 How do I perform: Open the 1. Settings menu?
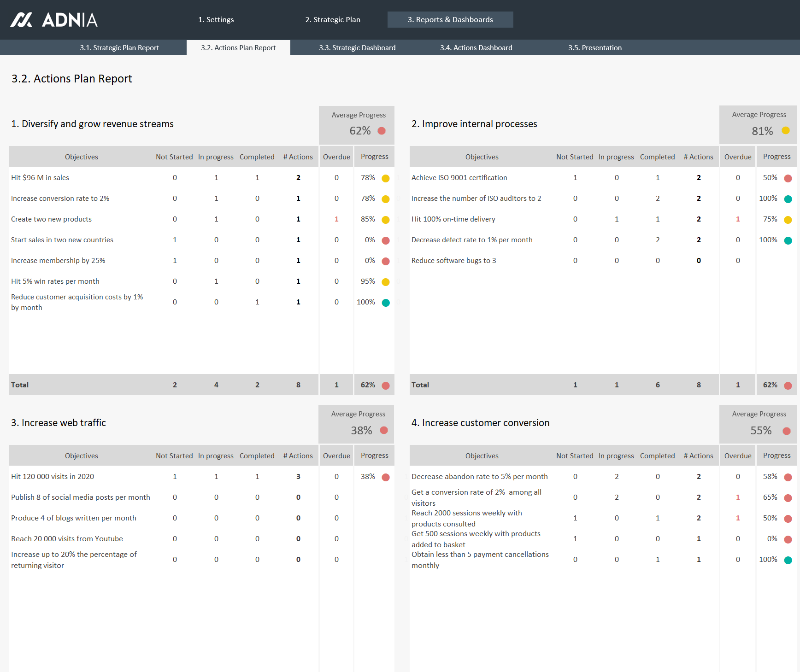point(216,19)
